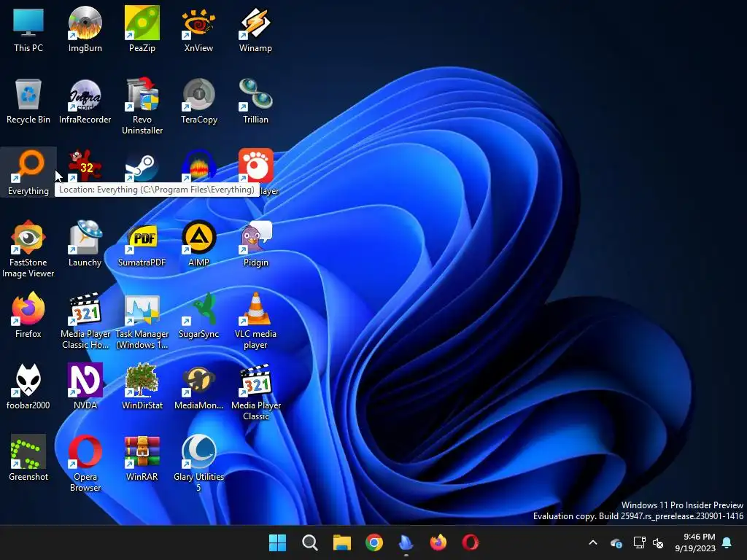Click the TeraCopy desktop shortcut
The image size is (747, 560).
(198, 101)
